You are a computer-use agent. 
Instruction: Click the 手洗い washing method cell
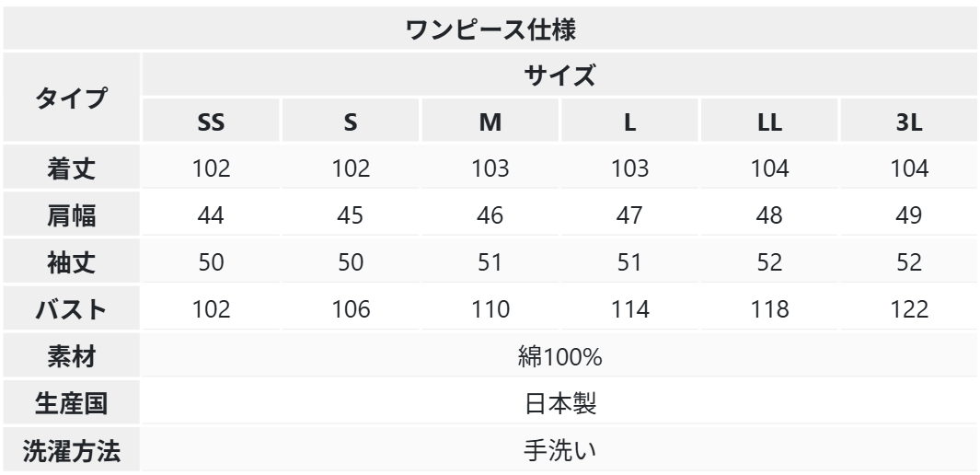(559, 449)
